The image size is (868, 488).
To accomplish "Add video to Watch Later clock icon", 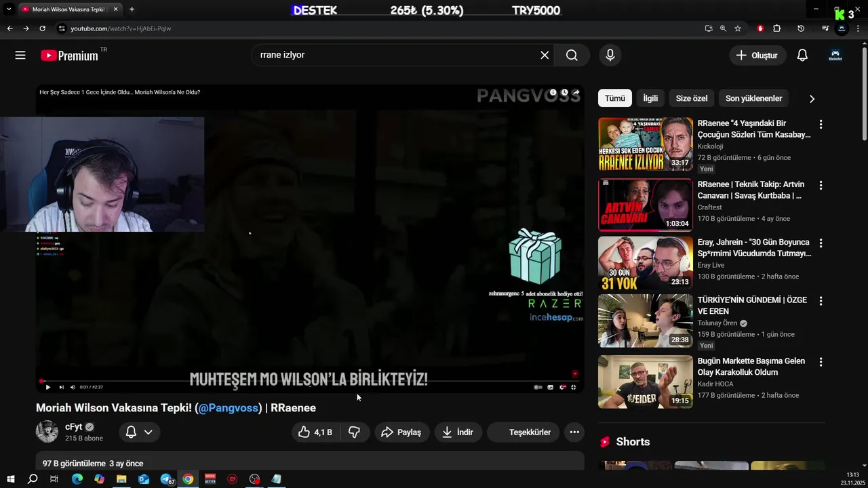I will pyautogui.click(x=564, y=92).
